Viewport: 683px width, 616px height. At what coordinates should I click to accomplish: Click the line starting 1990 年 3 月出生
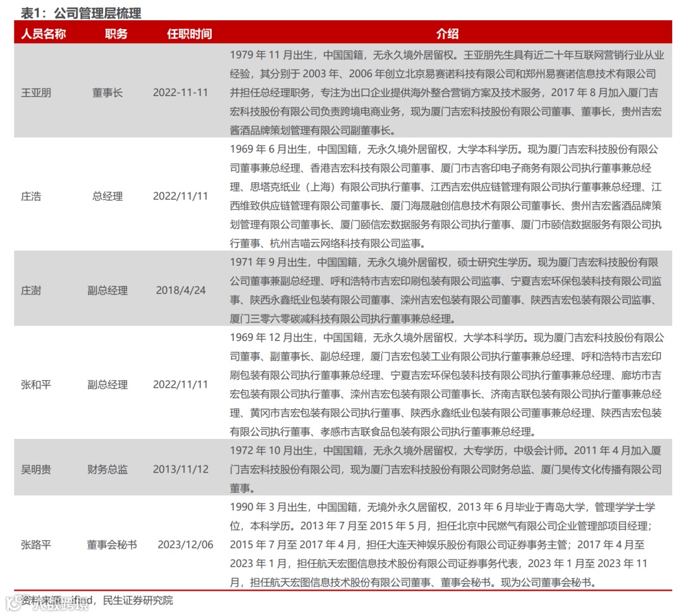[x=443, y=507]
